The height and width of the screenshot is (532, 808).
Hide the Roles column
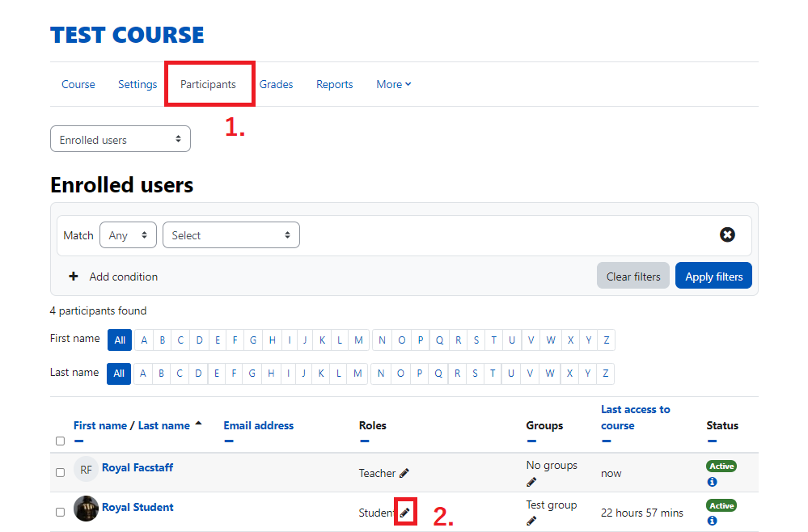pos(364,441)
